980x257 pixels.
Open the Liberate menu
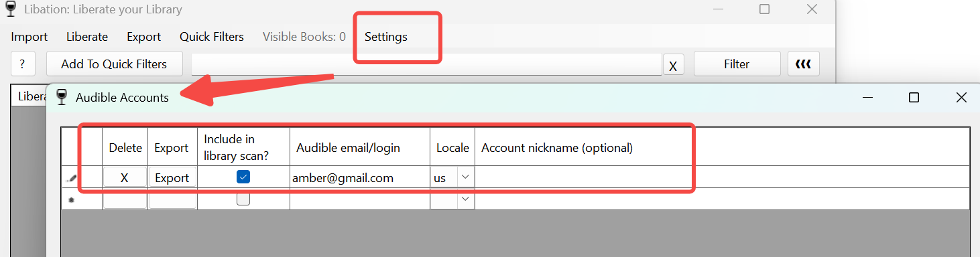(x=87, y=37)
